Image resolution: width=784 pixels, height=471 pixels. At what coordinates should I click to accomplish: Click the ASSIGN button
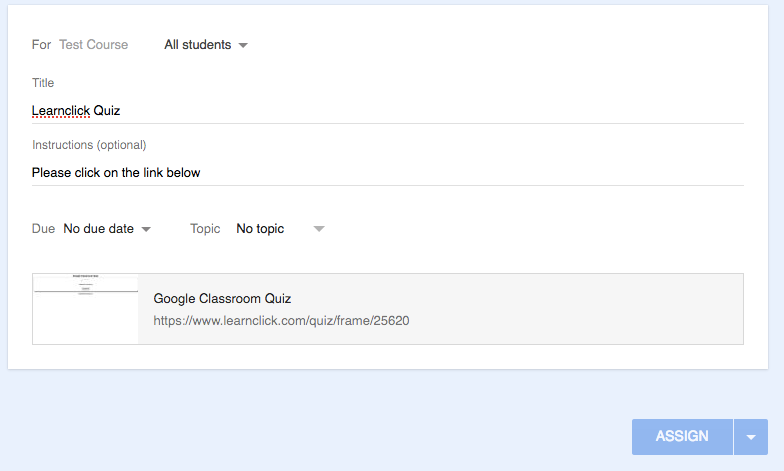click(682, 436)
